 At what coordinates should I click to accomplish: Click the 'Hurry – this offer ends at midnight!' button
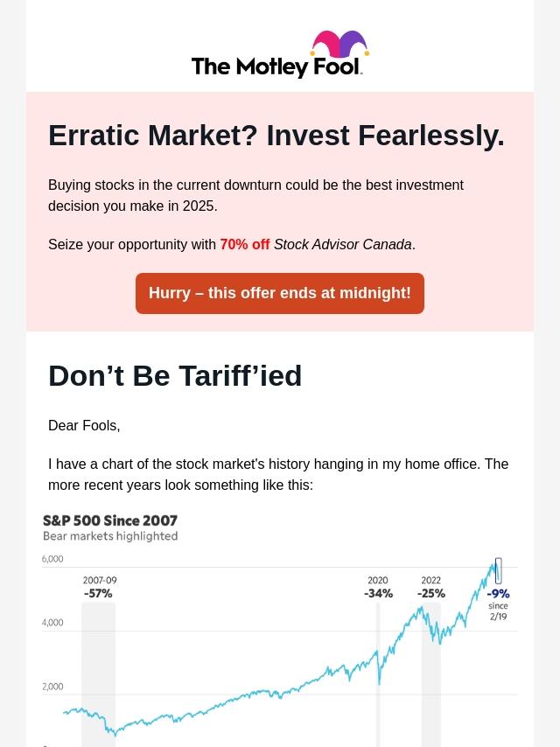click(280, 293)
